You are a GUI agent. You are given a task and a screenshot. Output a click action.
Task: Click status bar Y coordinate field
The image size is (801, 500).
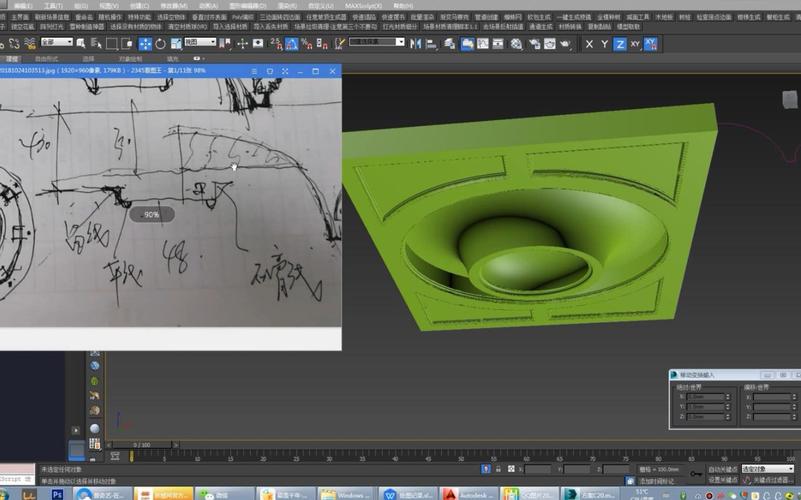(578, 469)
